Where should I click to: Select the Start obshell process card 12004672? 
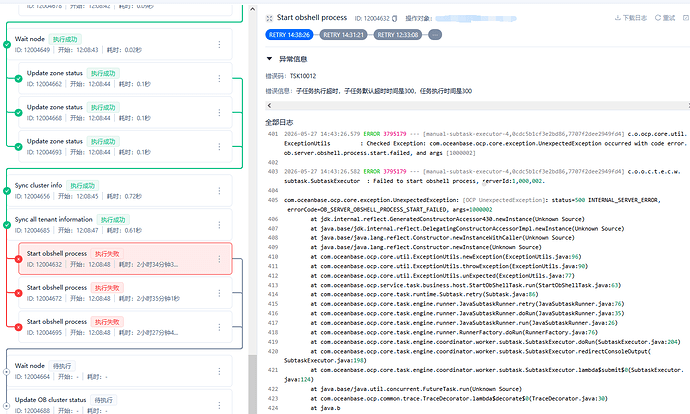tap(125, 293)
